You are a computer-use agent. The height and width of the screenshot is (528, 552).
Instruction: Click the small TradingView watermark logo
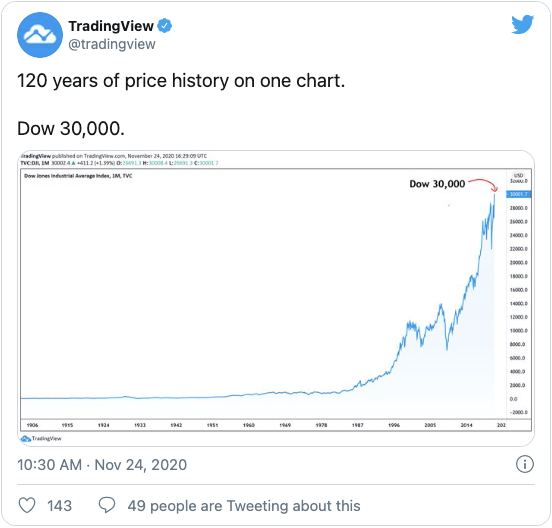coord(41,439)
